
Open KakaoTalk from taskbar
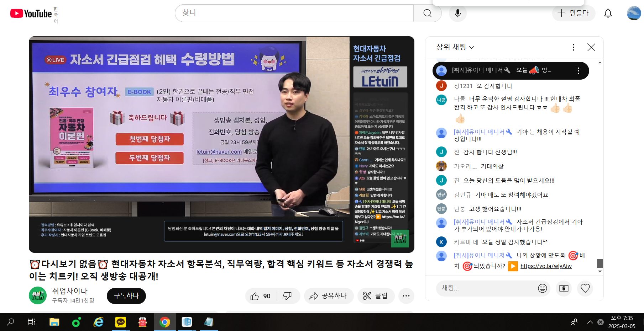pyautogui.click(x=121, y=322)
